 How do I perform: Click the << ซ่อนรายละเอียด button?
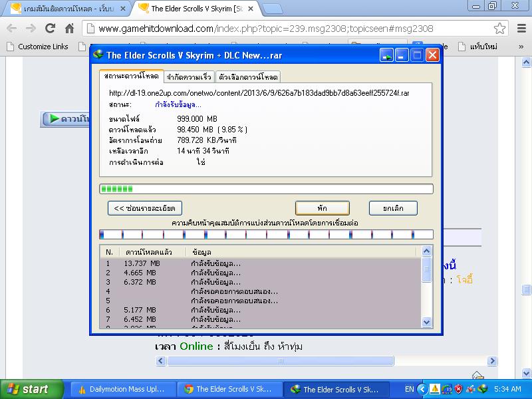(145, 208)
